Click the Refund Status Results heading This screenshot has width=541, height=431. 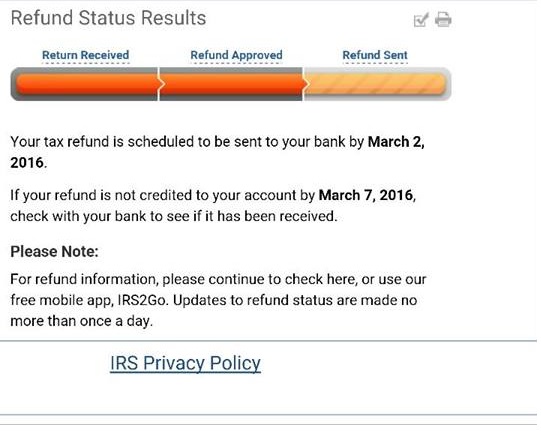[108, 18]
